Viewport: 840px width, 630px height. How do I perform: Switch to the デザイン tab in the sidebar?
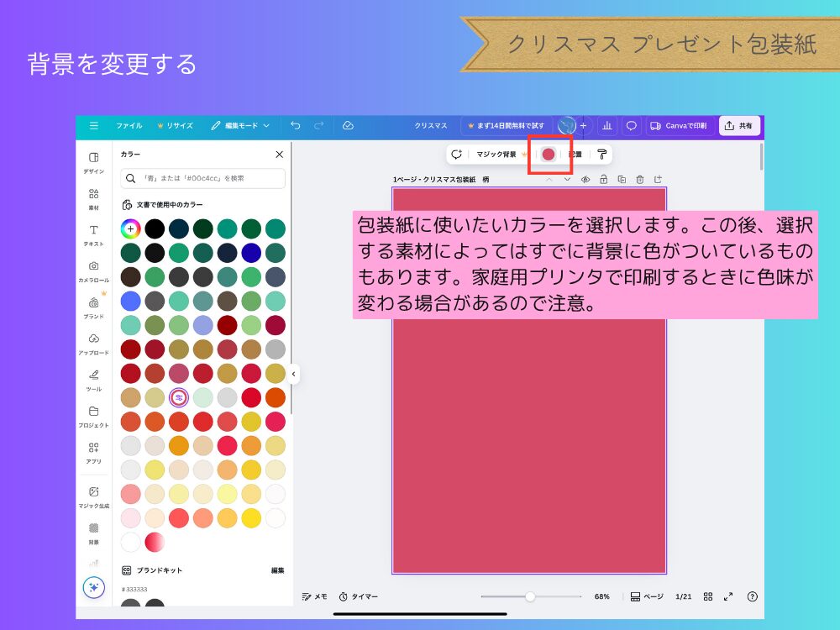click(x=92, y=162)
